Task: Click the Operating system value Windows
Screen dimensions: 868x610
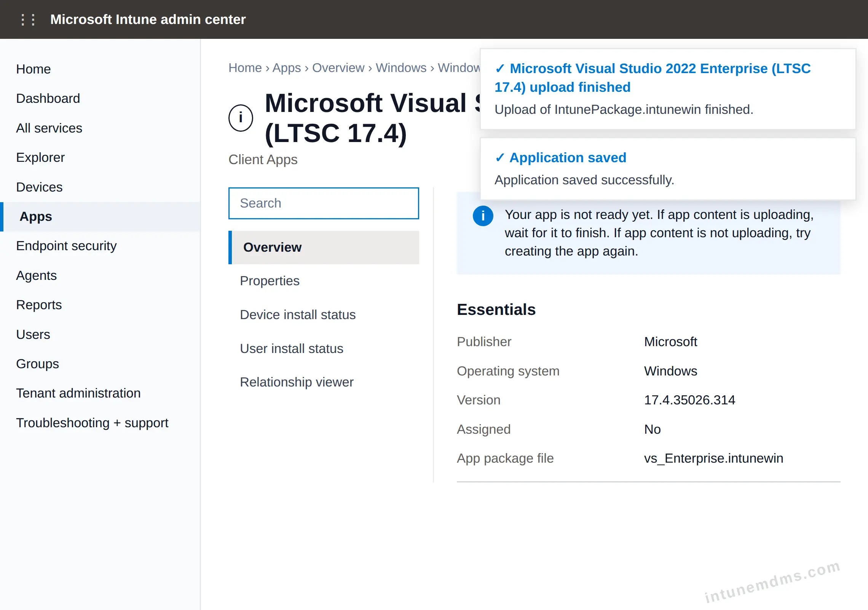Action: [x=670, y=371]
